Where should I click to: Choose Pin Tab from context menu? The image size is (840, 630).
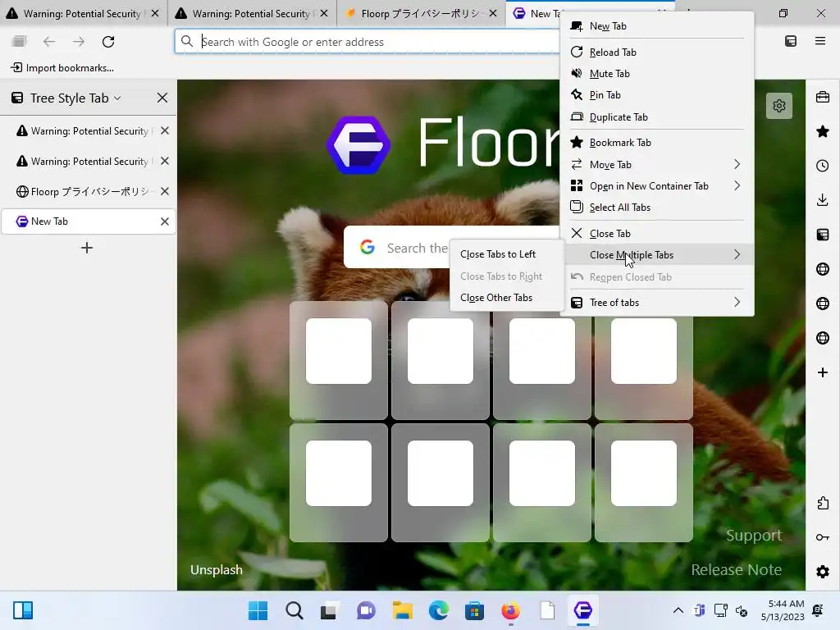coord(657,95)
